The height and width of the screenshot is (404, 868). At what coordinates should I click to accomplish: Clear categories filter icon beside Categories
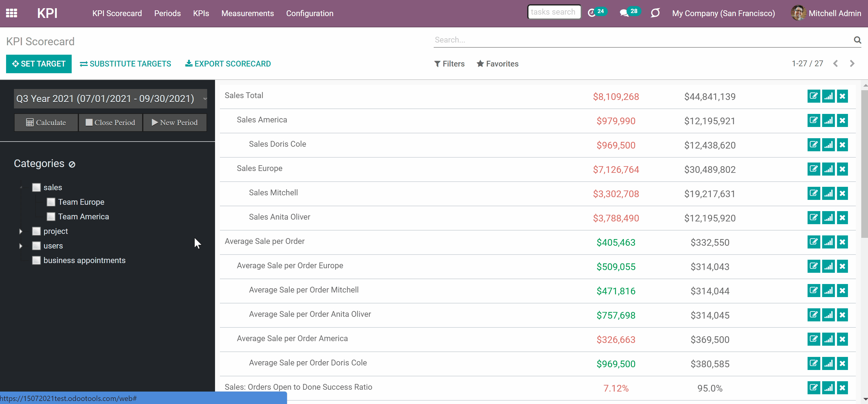pos(72,164)
